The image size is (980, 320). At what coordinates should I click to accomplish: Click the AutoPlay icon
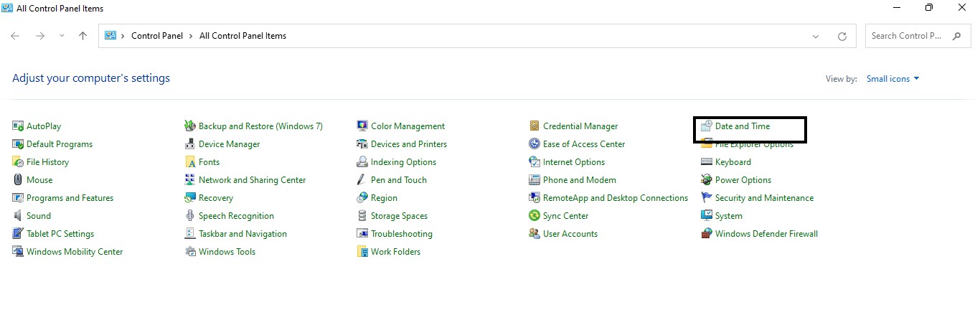18,126
